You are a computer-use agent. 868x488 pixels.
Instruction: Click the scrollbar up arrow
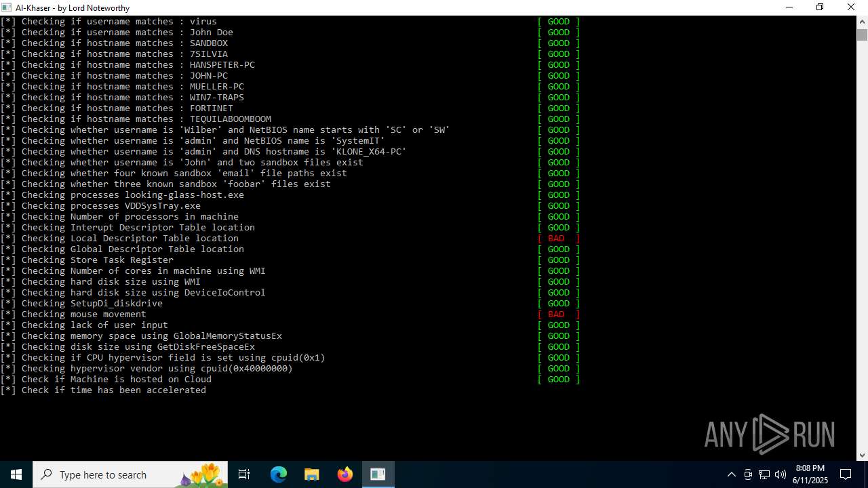(862, 22)
